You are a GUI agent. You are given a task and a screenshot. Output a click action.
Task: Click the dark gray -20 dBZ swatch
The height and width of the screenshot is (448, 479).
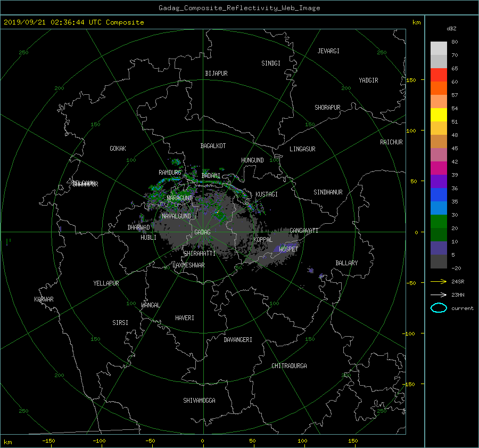point(439,262)
